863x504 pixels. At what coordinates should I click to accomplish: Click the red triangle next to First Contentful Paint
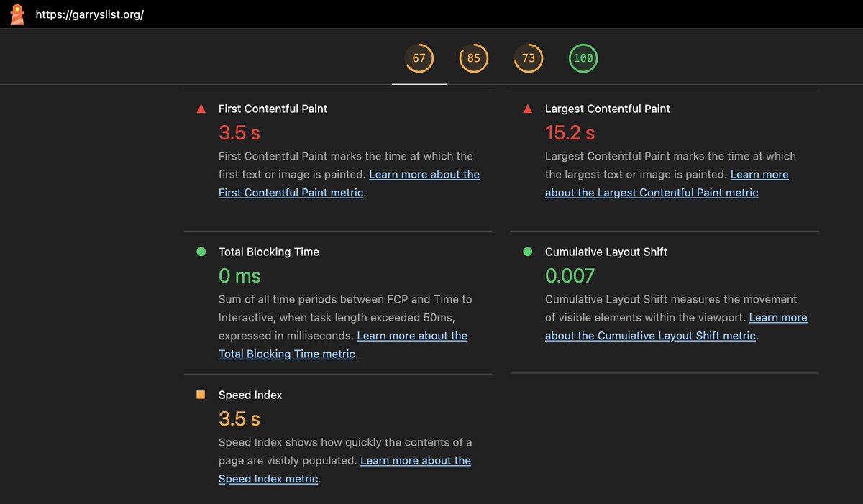[201, 109]
